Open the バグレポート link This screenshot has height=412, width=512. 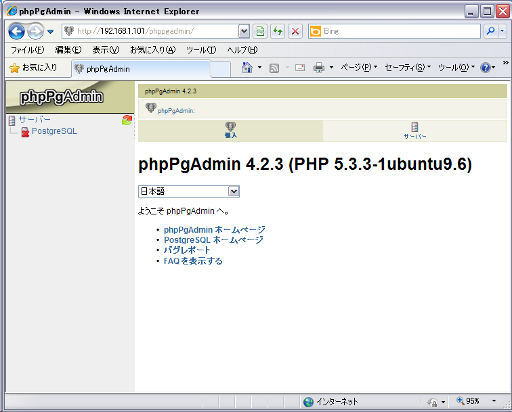(187, 250)
